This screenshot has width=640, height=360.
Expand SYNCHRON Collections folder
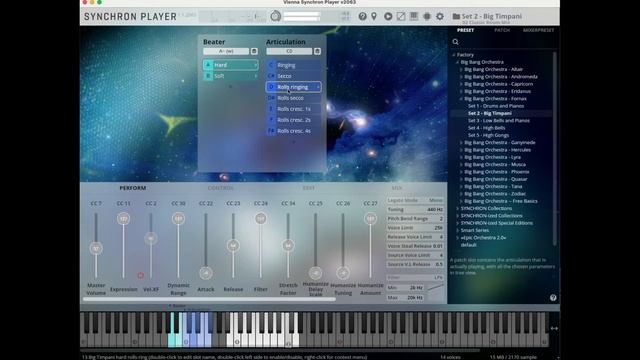[458, 208]
